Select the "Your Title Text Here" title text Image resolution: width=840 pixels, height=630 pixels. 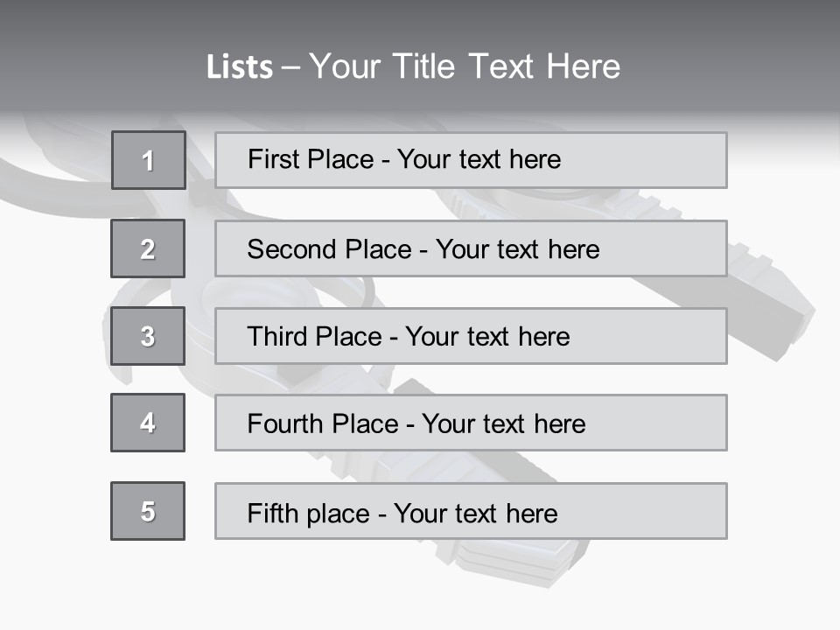465,66
